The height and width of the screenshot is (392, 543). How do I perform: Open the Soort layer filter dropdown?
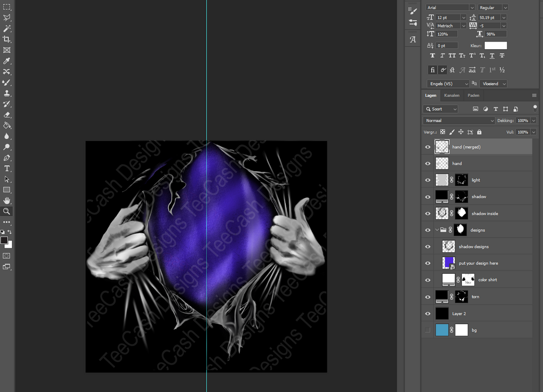440,109
